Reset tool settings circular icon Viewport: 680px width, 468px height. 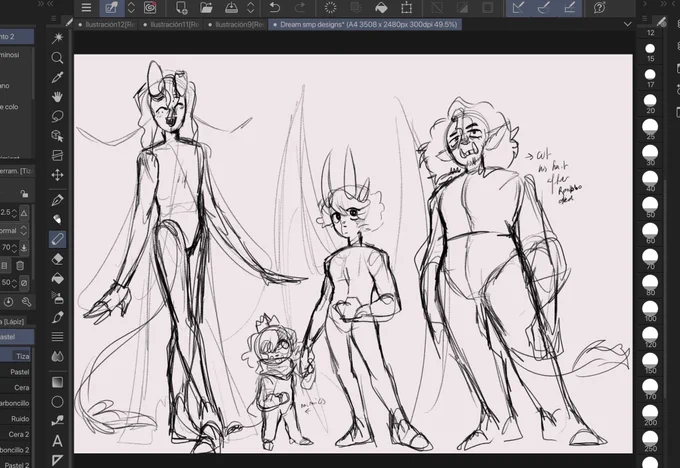tap(8, 301)
